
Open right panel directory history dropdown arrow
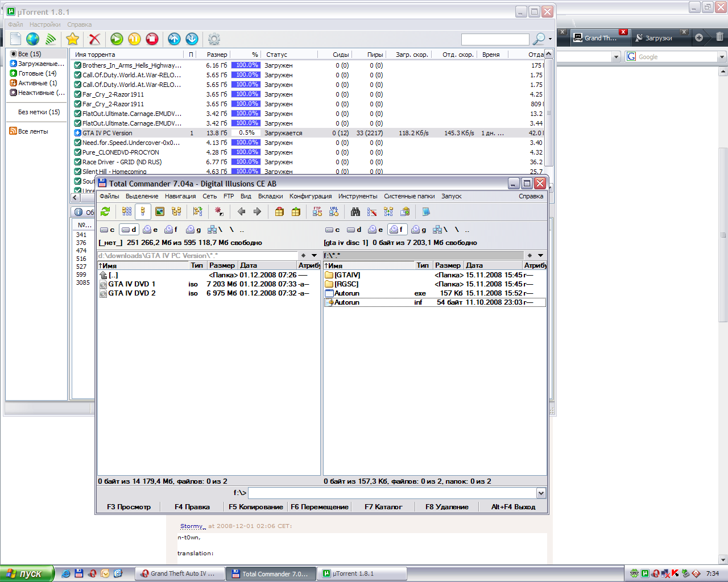coord(540,256)
